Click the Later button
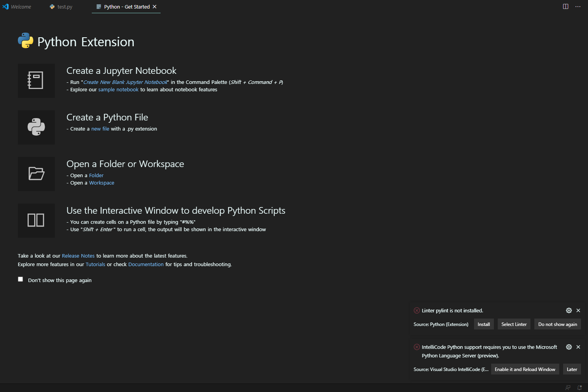 pyautogui.click(x=572, y=369)
